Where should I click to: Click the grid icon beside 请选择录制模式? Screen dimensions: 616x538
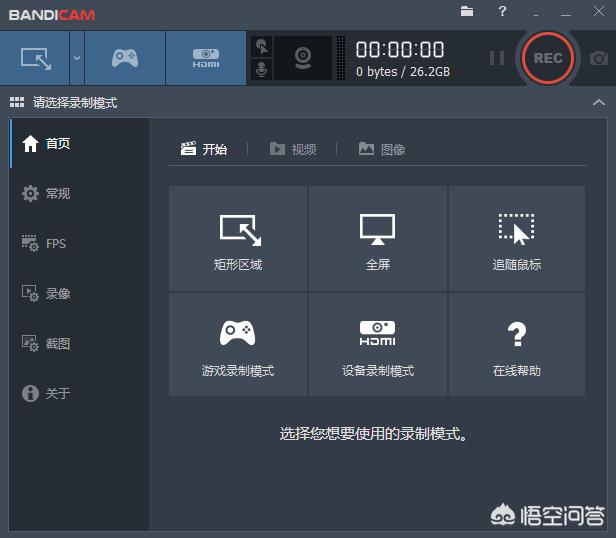tap(17, 102)
